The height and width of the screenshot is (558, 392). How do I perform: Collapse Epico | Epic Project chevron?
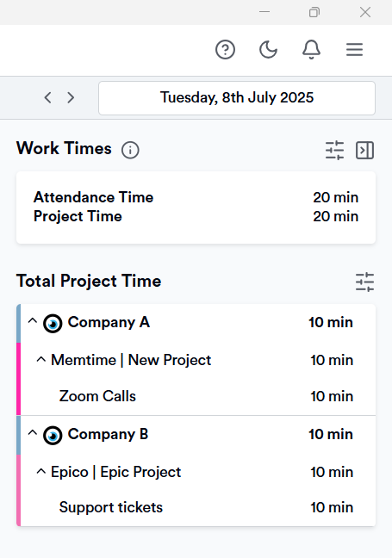pos(41,472)
